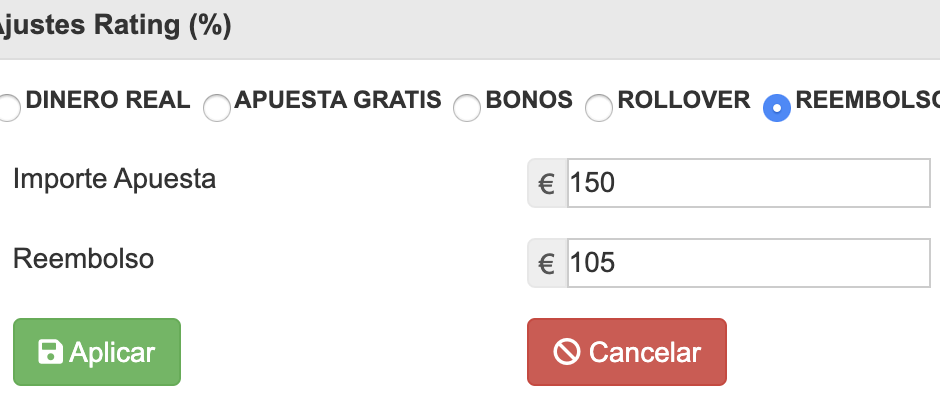The width and height of the screenshot is (940, 400).
Task: Click the euro symbol beside Reembolso field
Action: (547, 263)
